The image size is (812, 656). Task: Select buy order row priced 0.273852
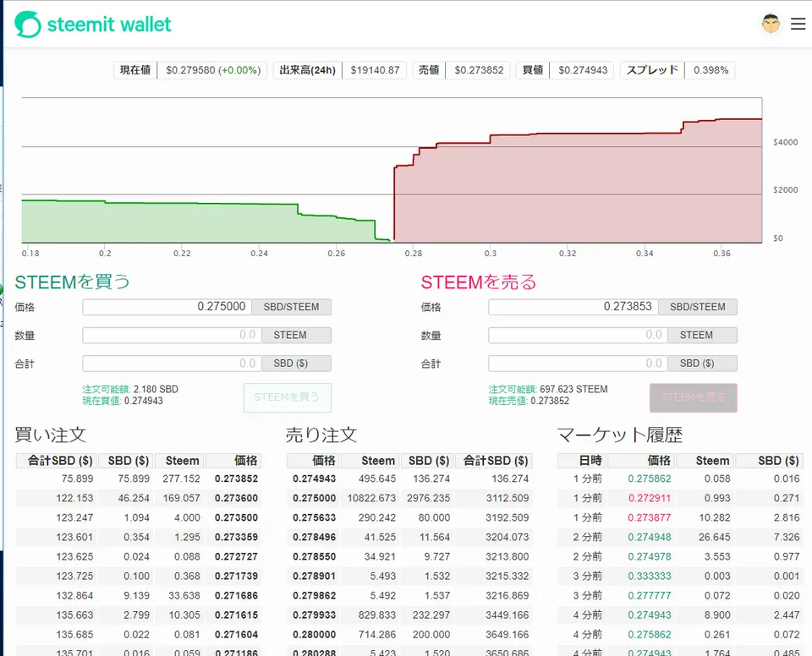point(138,479)
